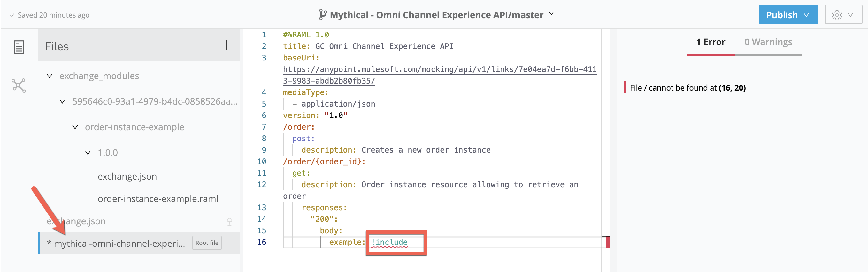Collapse the 1.0.0 version folder

(88, 153)
